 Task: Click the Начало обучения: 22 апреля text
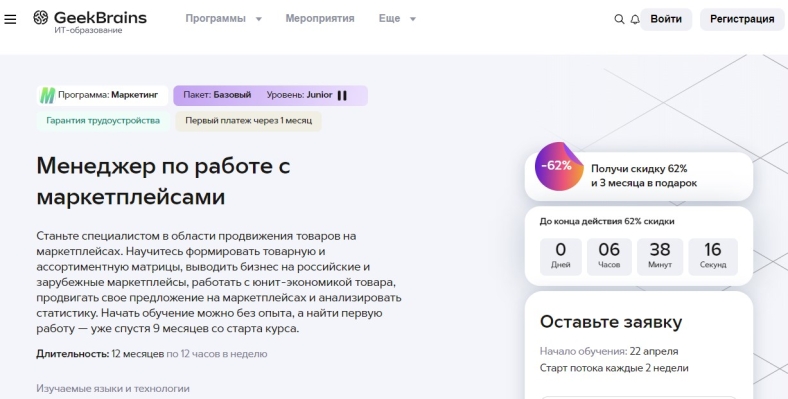point(609,351)
